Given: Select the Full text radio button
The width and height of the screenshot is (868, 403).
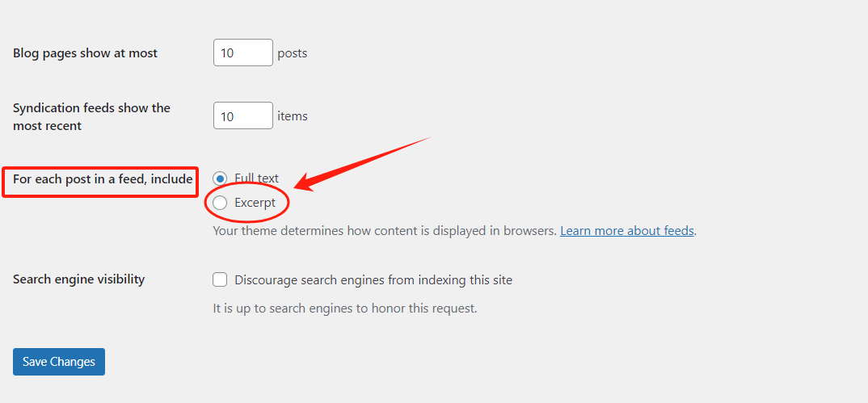Looking at the screenshot, I should pyautogui.click(x=220, y=178).
